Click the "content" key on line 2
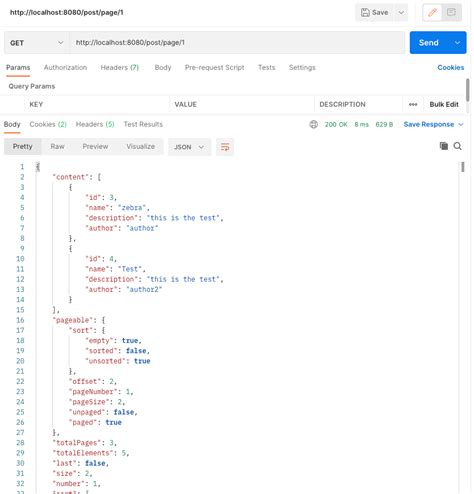Viewport: 474px width, 494px height. pos(71,177)
